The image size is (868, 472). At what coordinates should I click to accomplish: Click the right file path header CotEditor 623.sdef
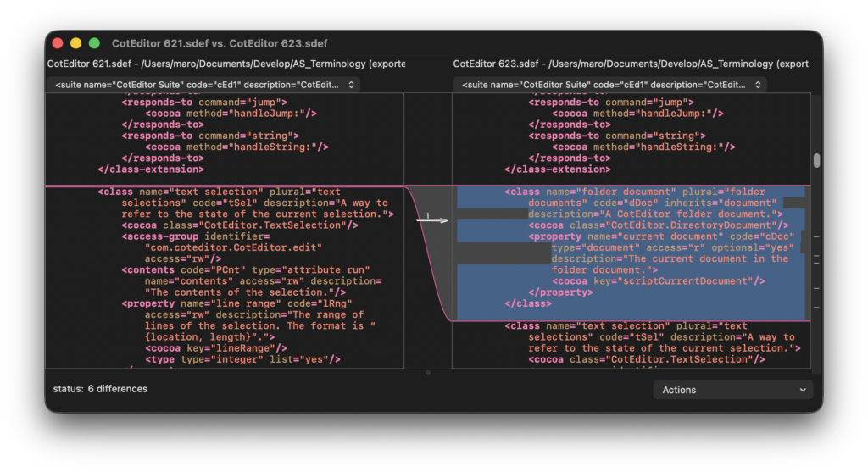pyautogui.click(x=631, y=64)
